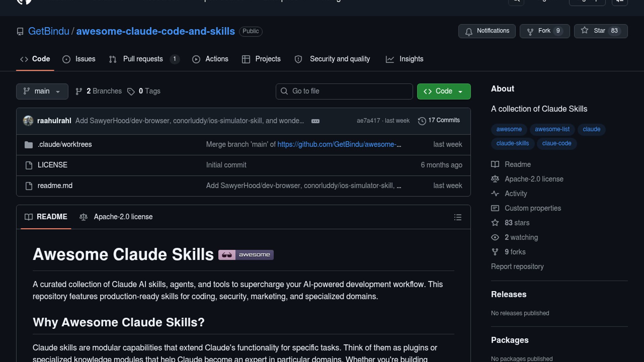Click raahulrahl's avatar thumbnail
Screen dimensions: 644x362
[28, 121]
